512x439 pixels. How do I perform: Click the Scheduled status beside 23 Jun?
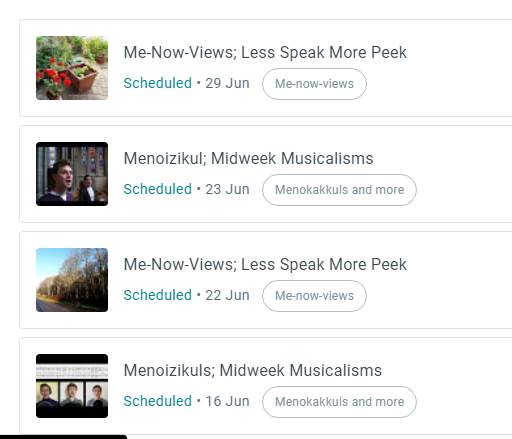point(158,189)
